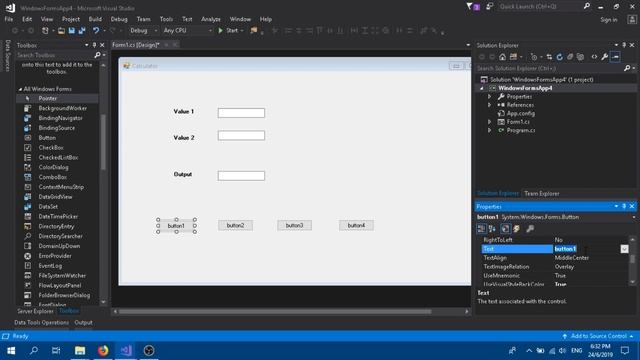This screenshot has width=640, height=360.
Task: Open the Any CPU platform dropdown
Action: pos(188,31)
